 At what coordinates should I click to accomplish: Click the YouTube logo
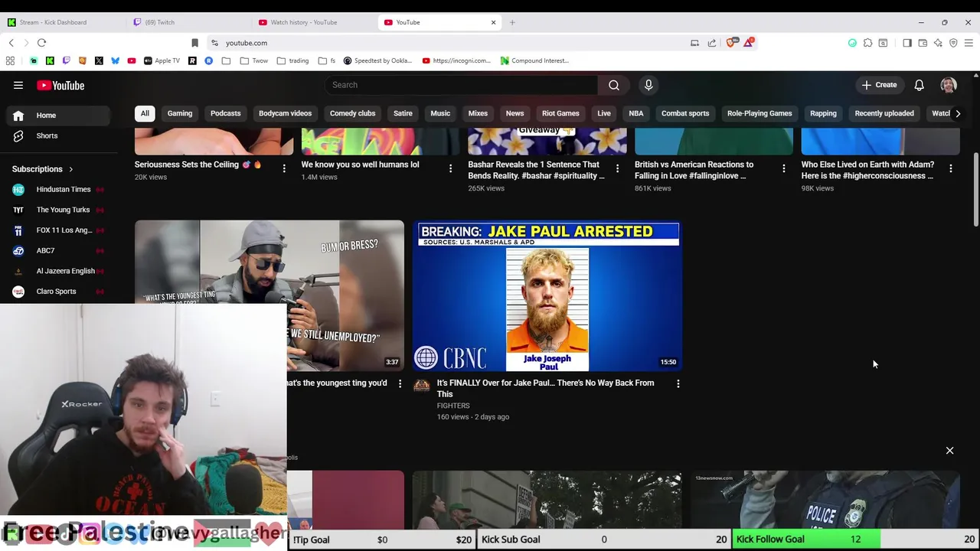[60, 85]
